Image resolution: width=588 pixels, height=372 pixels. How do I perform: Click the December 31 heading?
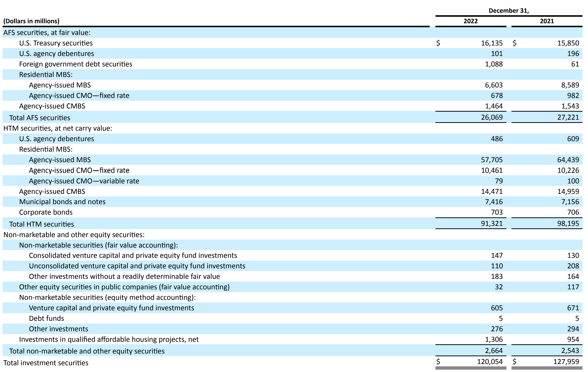pyautogui.click(x=508, y=11)
